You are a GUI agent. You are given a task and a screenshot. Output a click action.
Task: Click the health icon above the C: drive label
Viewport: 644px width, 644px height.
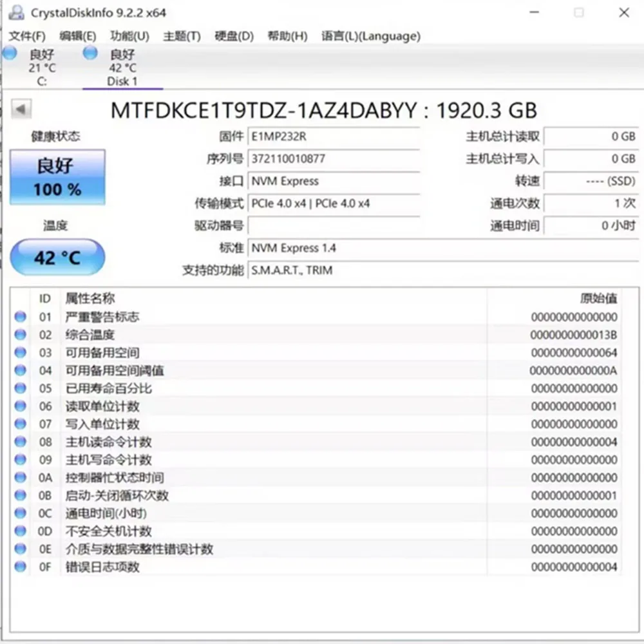10,53
